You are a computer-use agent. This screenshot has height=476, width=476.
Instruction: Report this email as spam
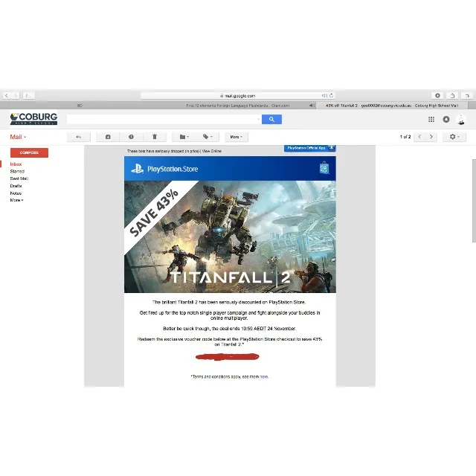point(131,137)
